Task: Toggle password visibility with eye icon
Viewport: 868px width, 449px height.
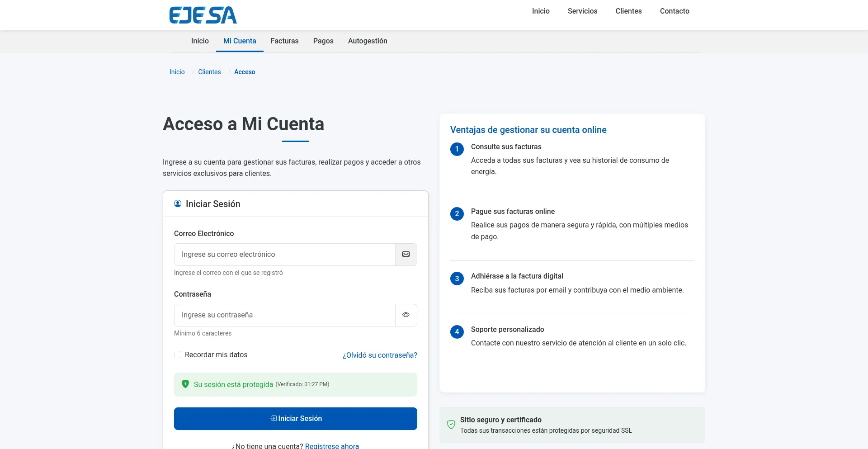Action: click(406, 315)
